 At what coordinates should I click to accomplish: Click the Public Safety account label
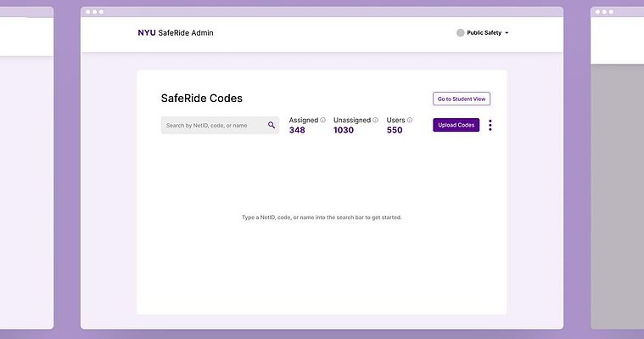(484, 33)
